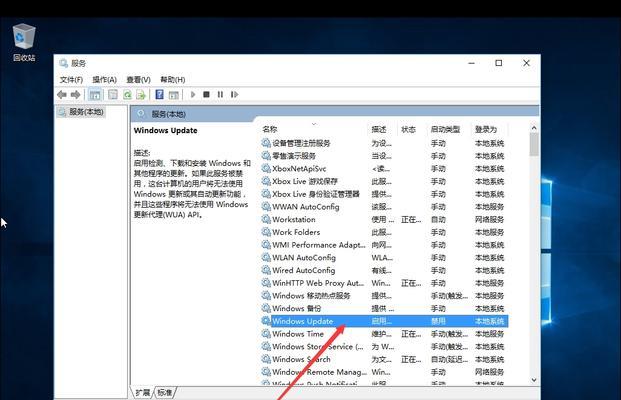621x400 pixels.
Task: Toggle the action pane toolbar icon
Action: click(173, 95)
